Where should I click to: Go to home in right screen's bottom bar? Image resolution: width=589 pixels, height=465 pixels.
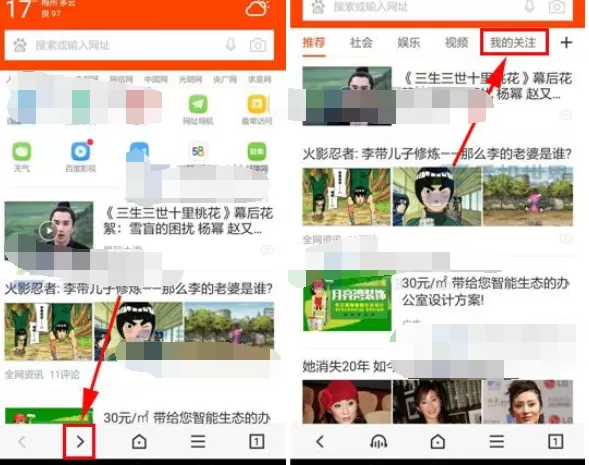[437, 441]
